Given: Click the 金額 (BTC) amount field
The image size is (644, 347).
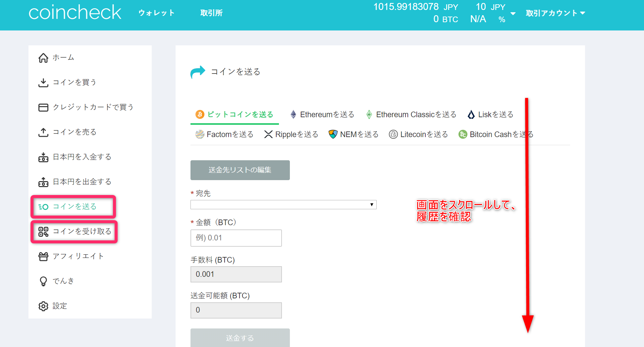Looking at the screenshot, I should (x=236, y=238).
